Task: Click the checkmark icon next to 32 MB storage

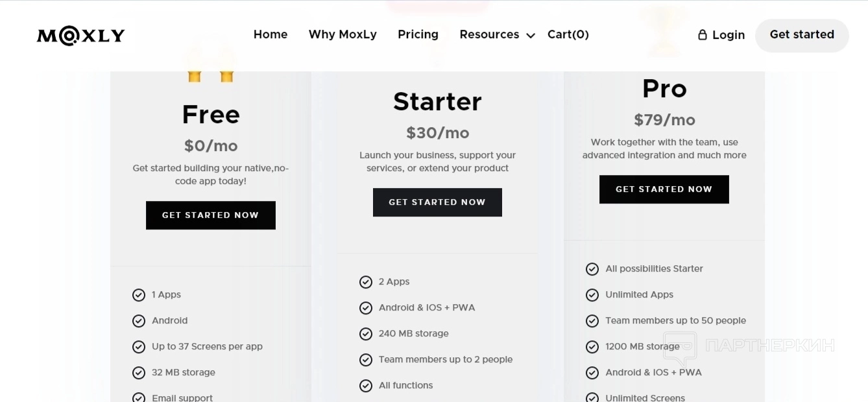Action: (x=139, y=373)
